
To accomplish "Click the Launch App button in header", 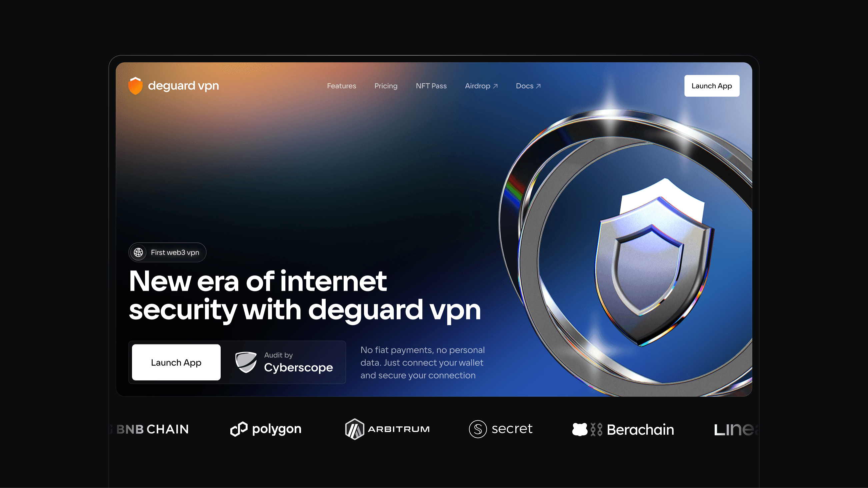I will (712, 86).
